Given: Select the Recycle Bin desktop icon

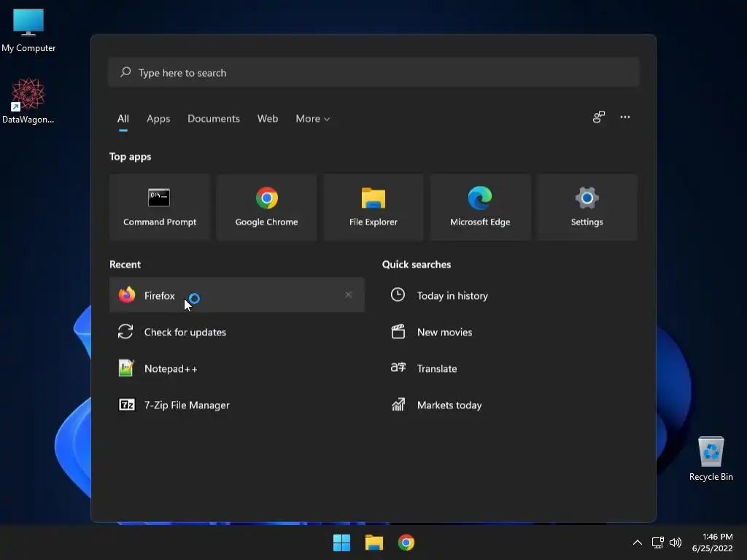Looking at the screenshot, I should click(x=711, y=459).
